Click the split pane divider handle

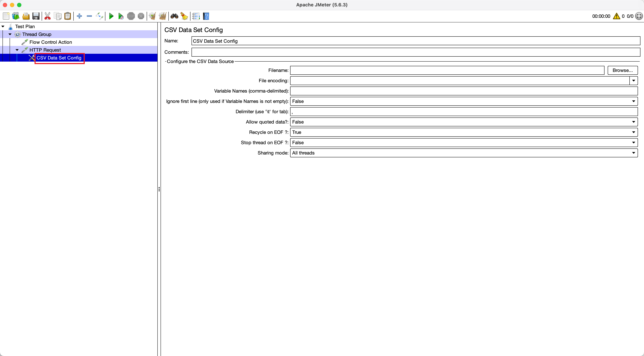(x=159, y=189)
